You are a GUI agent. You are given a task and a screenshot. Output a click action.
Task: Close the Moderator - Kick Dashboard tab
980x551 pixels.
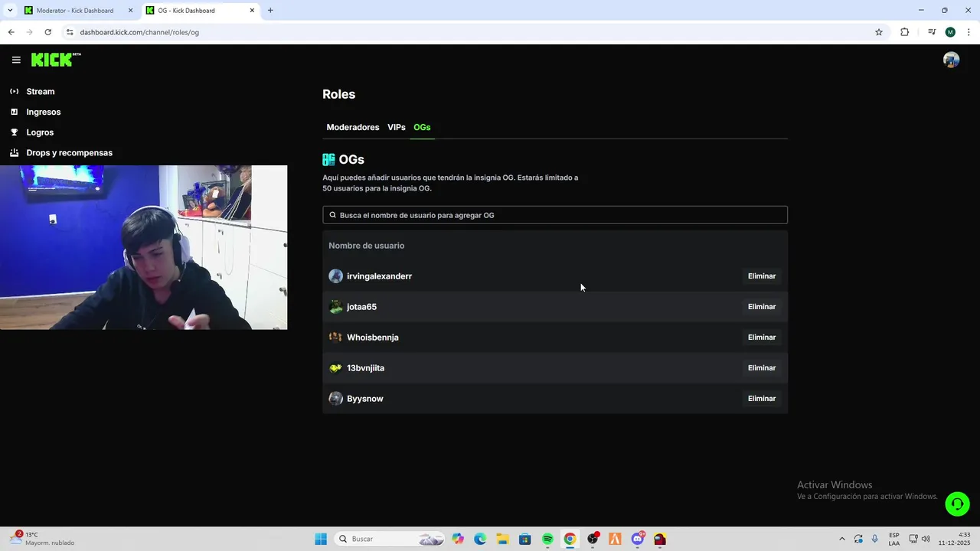[x=130, y=11]
